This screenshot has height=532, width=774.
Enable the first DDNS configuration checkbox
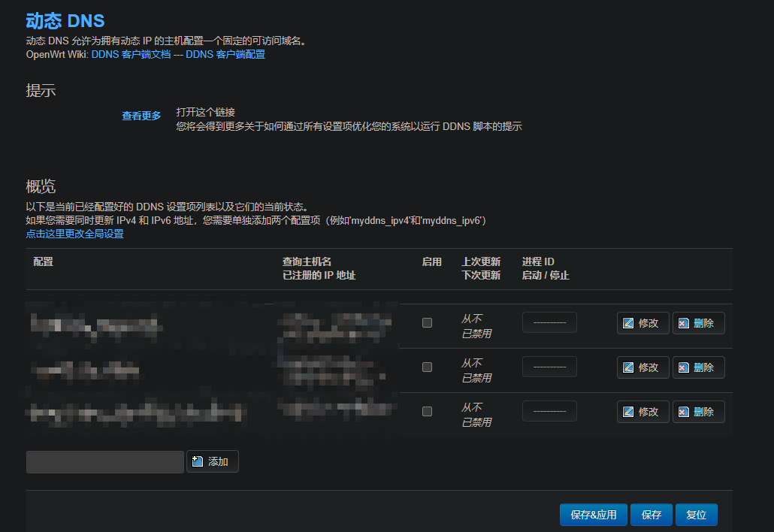(427, 322)
